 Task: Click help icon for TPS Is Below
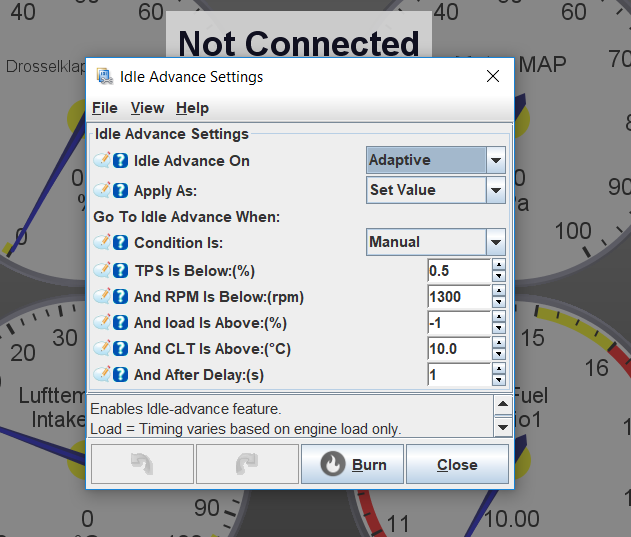tap(120, 270)
